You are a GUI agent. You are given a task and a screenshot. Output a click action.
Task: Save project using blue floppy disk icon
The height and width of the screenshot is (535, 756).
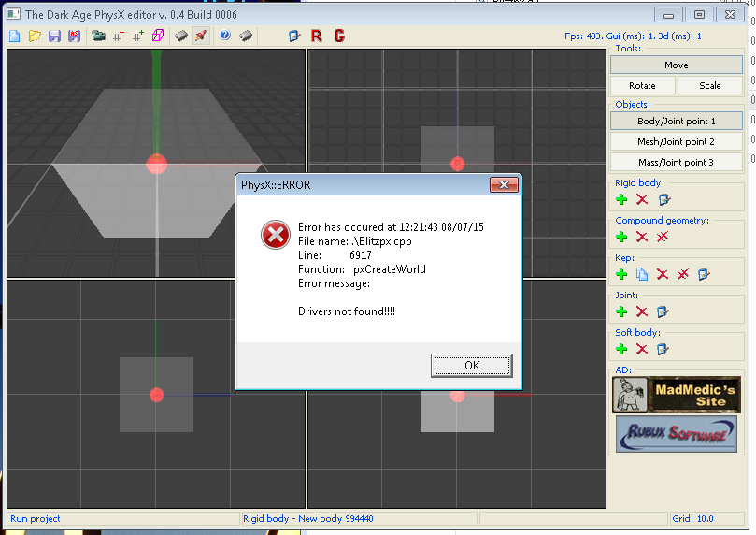(x=54, y=36)
